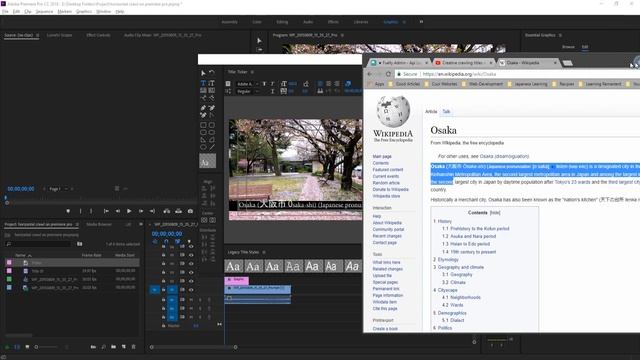Screen dimensions: 640x360
Task: Open the Wikipedia Main page link
Action: tap(382, 156)
